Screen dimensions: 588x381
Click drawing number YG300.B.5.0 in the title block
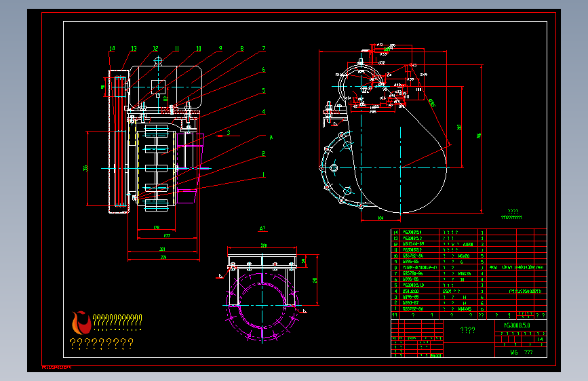click(x=517, y=325)
